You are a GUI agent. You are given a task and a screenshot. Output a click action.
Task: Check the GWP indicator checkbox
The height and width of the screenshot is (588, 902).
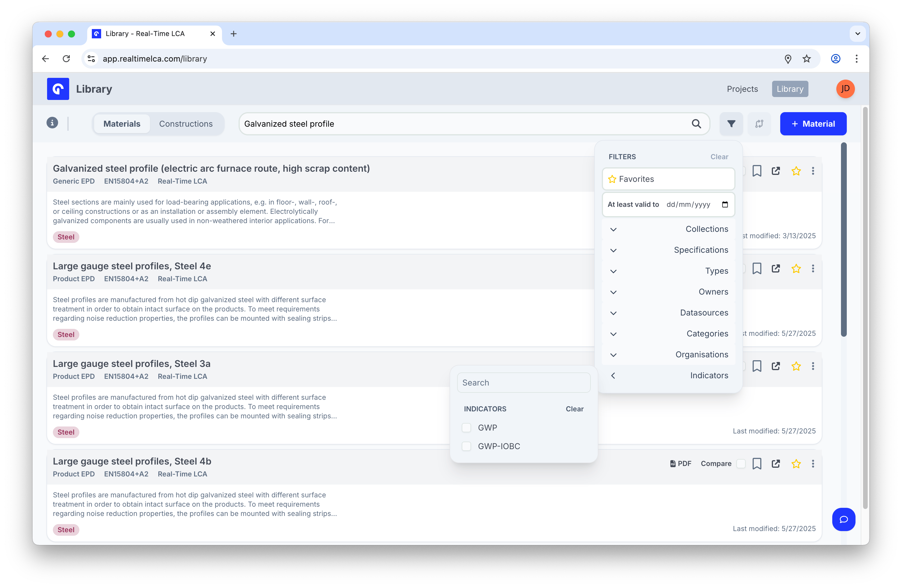coord(466,428)
